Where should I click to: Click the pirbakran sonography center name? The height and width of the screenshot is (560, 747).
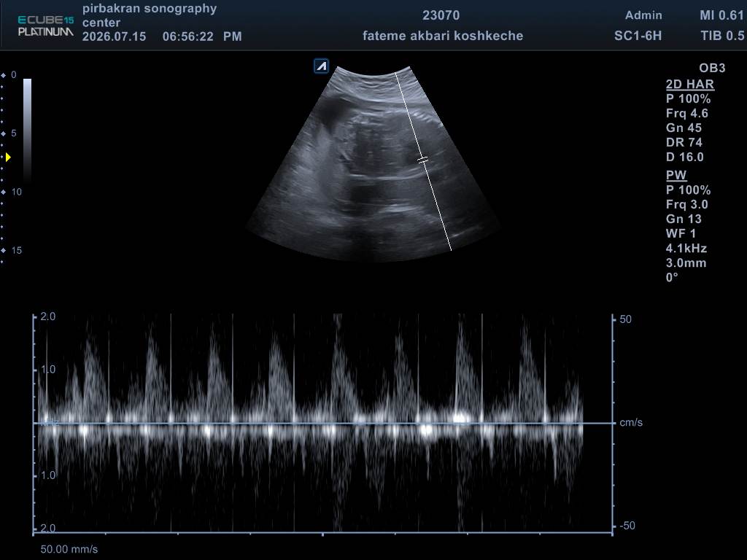150,15
